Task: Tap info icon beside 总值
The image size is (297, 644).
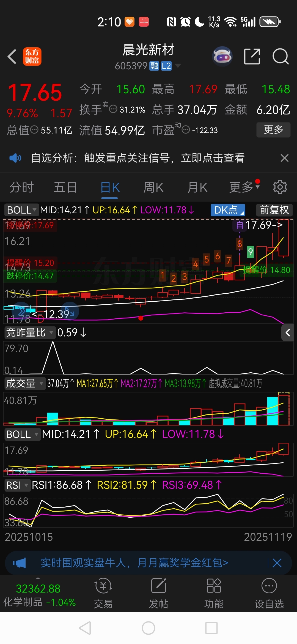Action: 34,130
